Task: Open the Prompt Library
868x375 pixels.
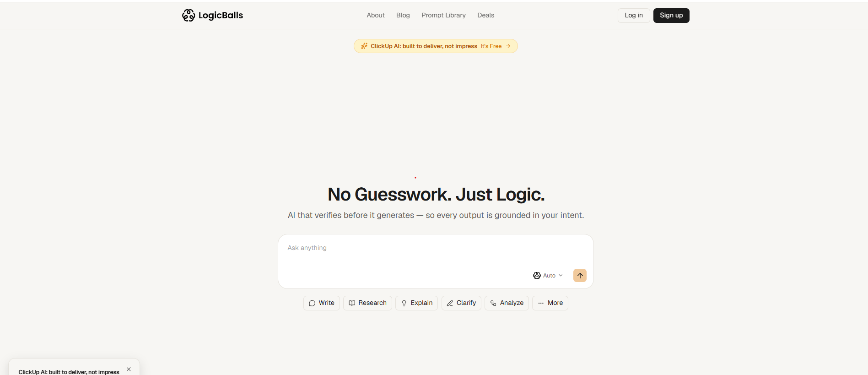Action: (444, 15)
